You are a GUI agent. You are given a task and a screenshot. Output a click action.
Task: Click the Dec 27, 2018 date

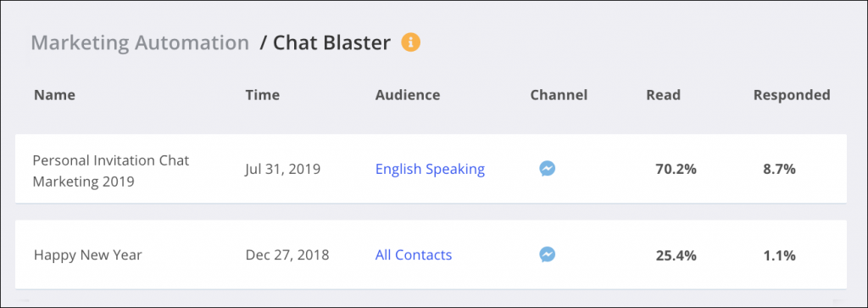[287, 255]
